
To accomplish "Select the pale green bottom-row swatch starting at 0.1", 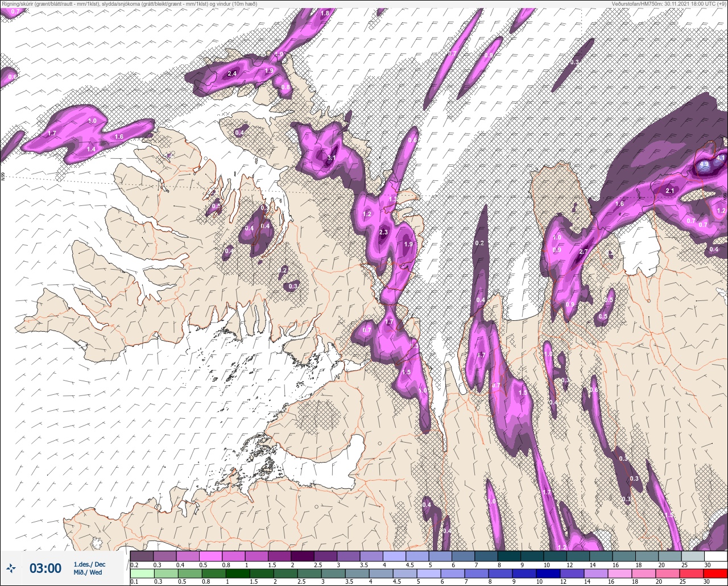I will 142,573.
